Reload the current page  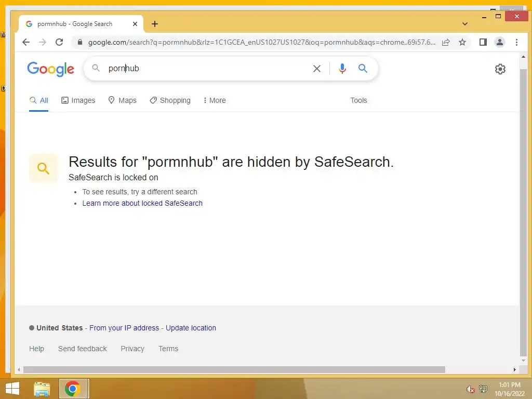59,42
